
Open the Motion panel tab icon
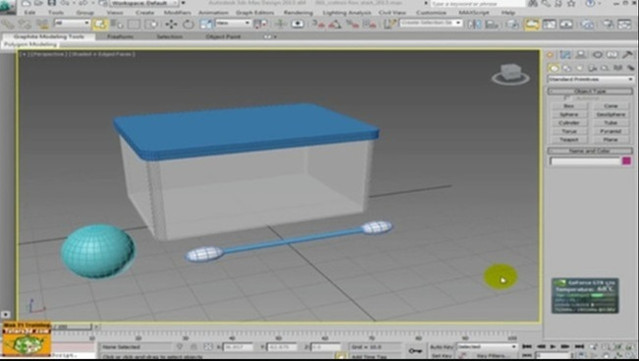pyautogui.click(x=597, y=55)
